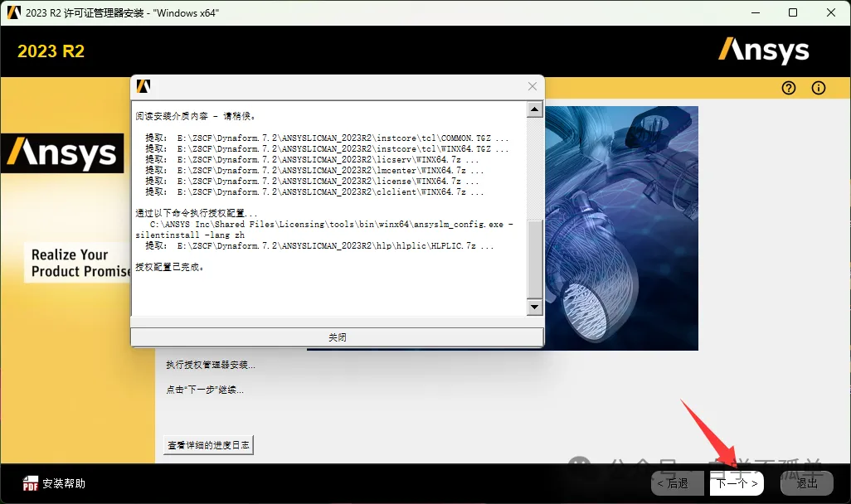851x504 pixels.
Task: Click the 执行授权管理器安装 status text
Action: pos(211,365)
